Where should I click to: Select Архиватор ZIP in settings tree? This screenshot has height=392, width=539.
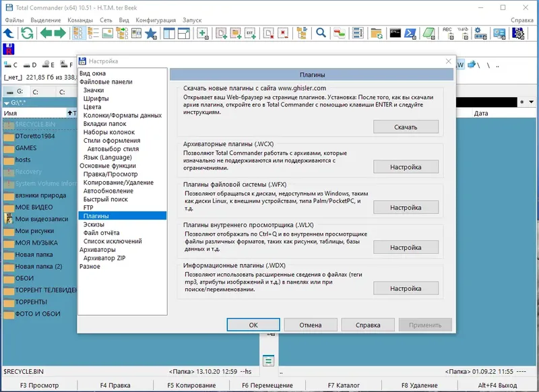(104, 258)
